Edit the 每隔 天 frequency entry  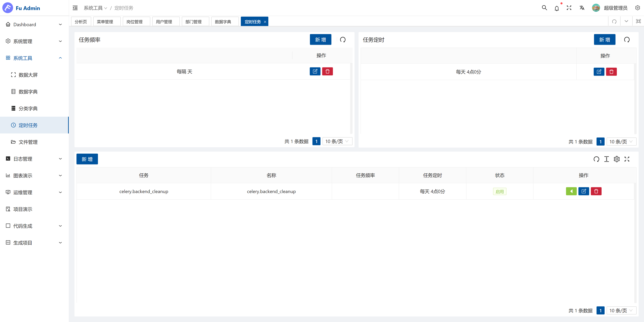click(x=315, y=72)
